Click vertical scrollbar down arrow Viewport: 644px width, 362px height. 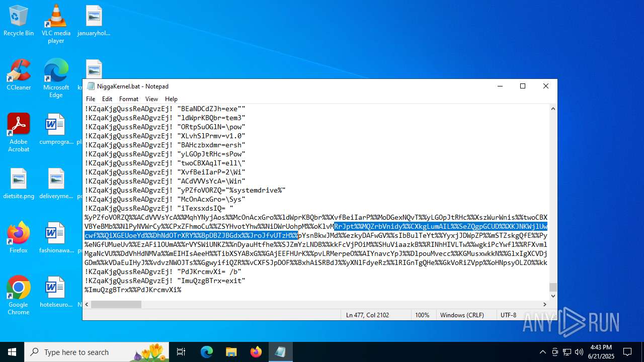(x=553, y=296)
